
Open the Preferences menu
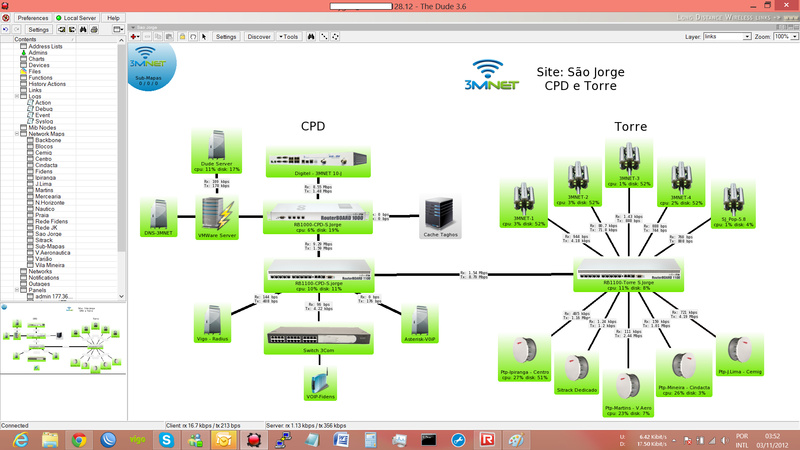coord(33,18)
